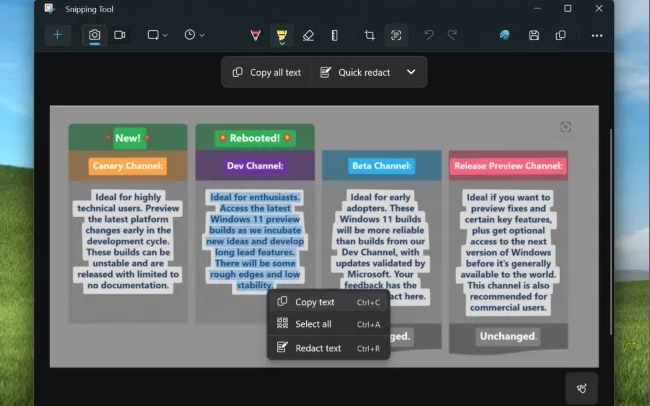The width and height of the screenshot is (650, 406).
Task: Select the red ballpoint pen tool
Action: [256, 35]
